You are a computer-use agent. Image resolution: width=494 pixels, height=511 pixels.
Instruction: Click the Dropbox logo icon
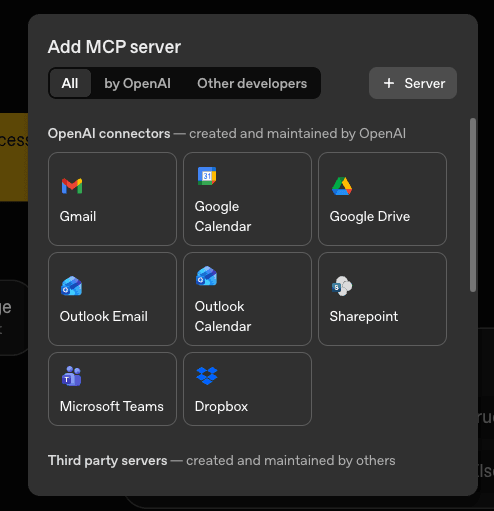[x=207, y=376]
